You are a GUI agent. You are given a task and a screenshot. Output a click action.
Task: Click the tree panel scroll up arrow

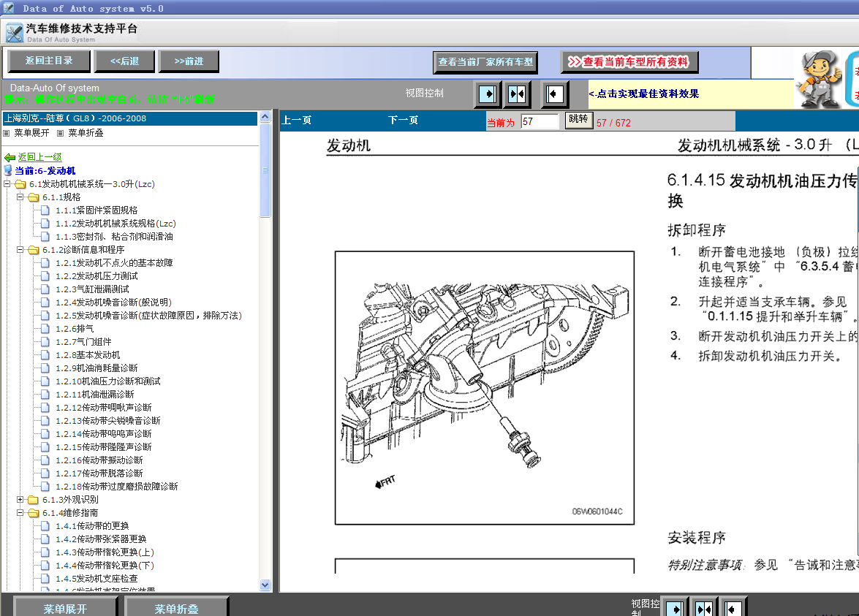(265, 117)
